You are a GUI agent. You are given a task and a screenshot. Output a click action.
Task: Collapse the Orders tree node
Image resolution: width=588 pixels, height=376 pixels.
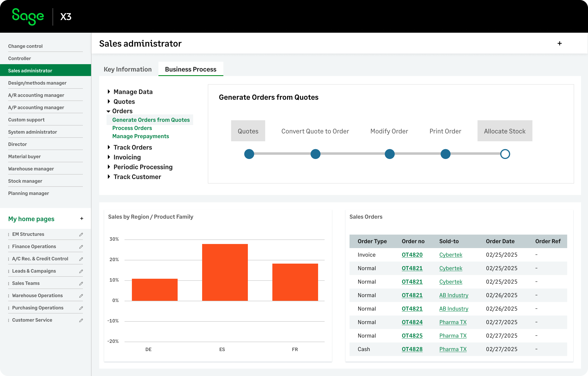[108, 111]
